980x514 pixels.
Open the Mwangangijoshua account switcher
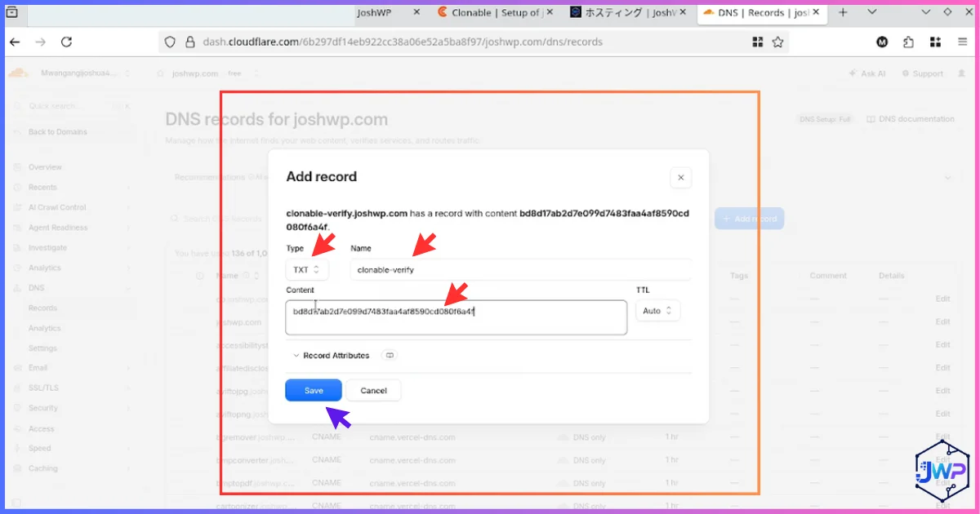85,73
